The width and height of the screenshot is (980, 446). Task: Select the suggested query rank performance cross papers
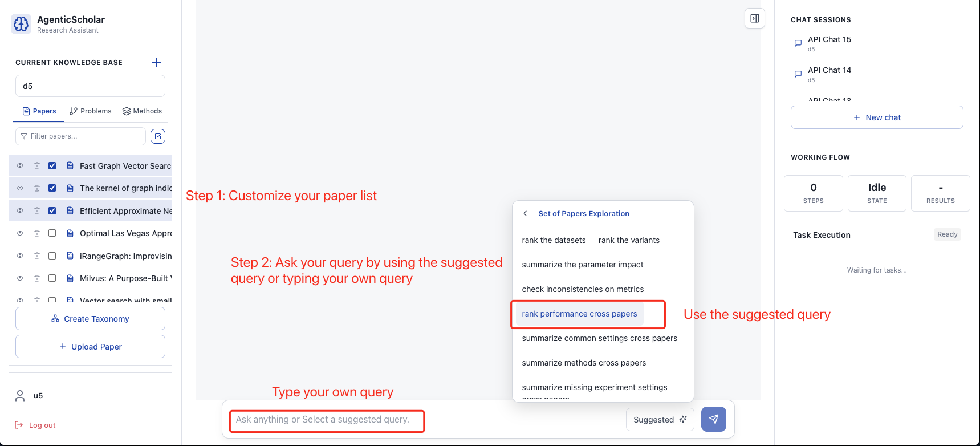[579, 314]
